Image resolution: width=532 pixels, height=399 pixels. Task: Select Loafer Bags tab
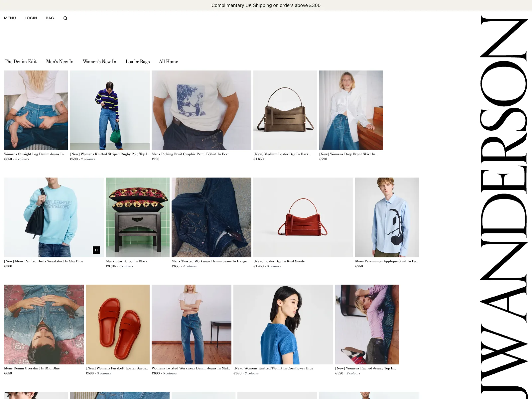point(138,62)
